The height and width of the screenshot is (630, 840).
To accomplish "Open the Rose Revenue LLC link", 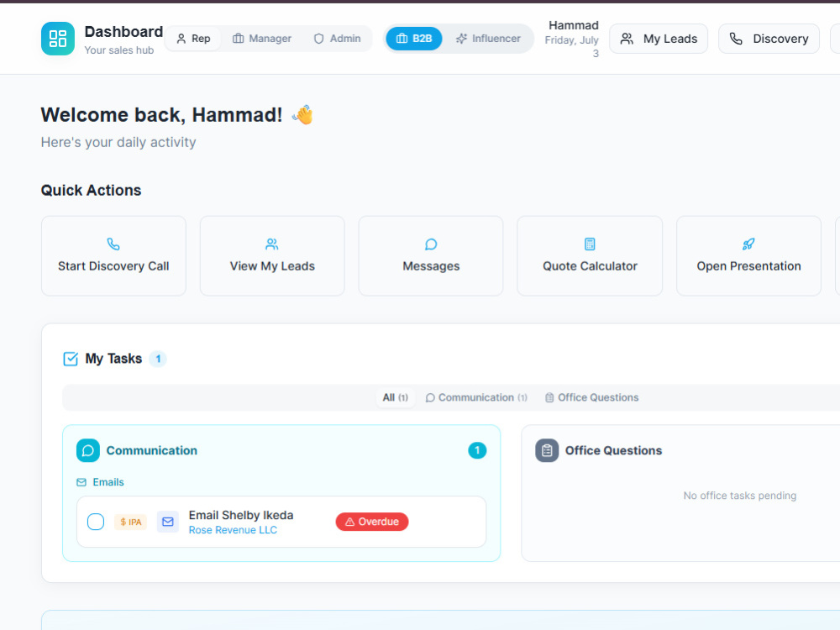I will [x=233, y=530].
